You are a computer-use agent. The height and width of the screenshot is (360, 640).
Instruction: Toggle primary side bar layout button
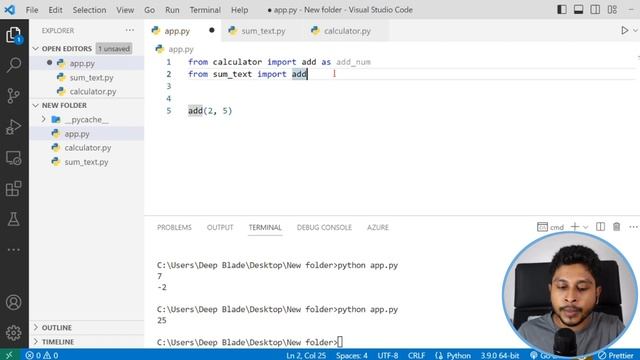click(x=562, y=9)
